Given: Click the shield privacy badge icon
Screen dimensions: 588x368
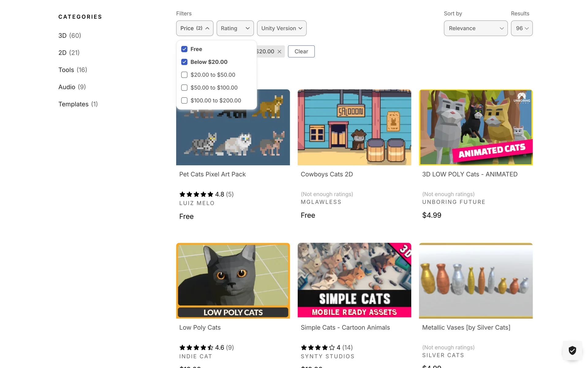Looking at the screenshot, I should pos(572,350).
